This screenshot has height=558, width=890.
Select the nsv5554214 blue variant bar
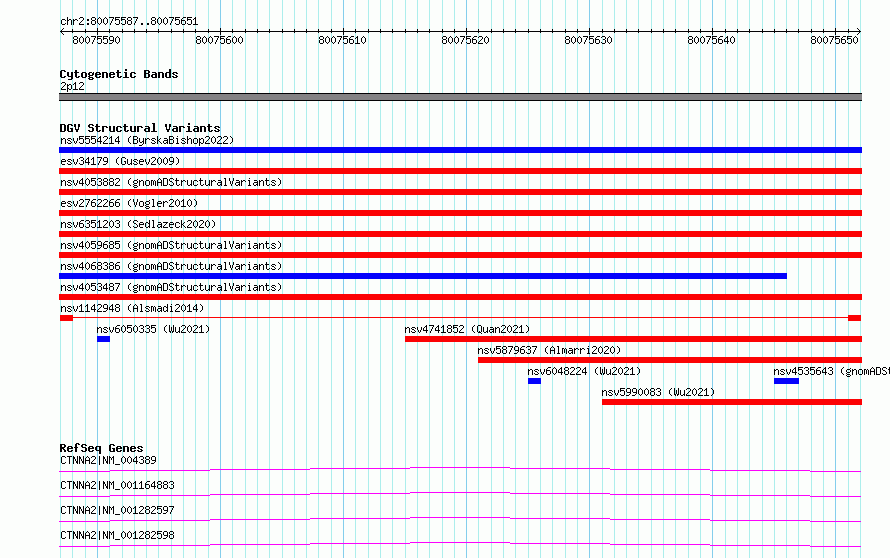coord(460,150)
